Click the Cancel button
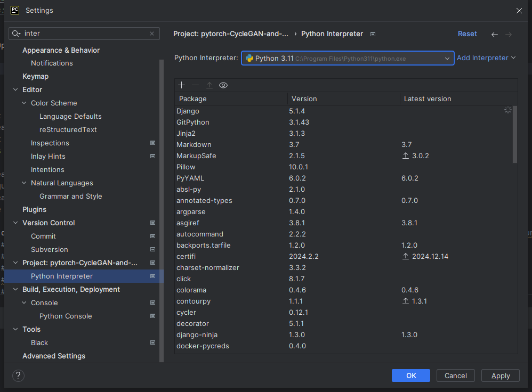The height and width of the screenshot is (392, 532). pyautogui.click(x=456, y=375)
